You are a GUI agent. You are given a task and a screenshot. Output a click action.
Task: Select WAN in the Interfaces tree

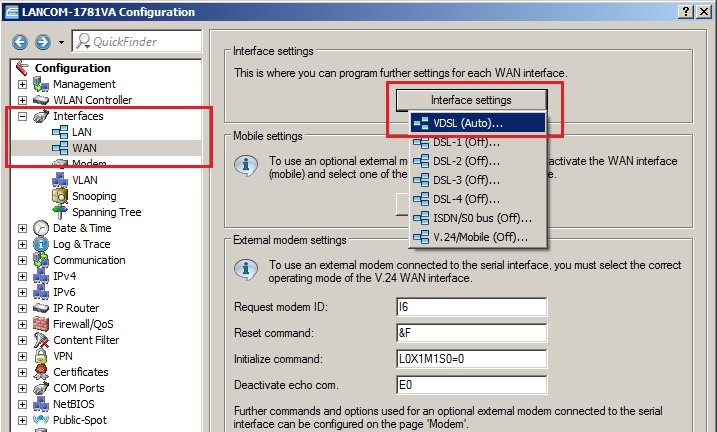84,148
